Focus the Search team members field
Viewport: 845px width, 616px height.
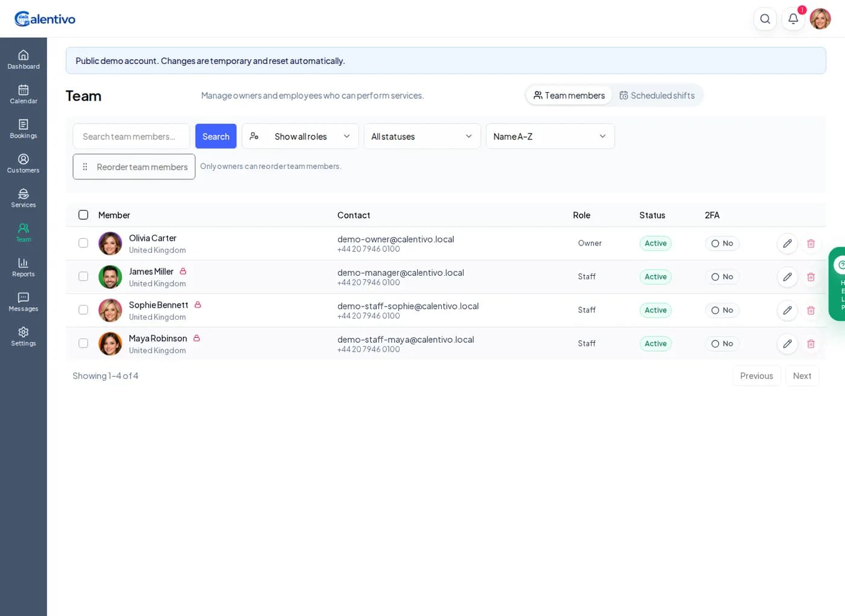[131, 136]
